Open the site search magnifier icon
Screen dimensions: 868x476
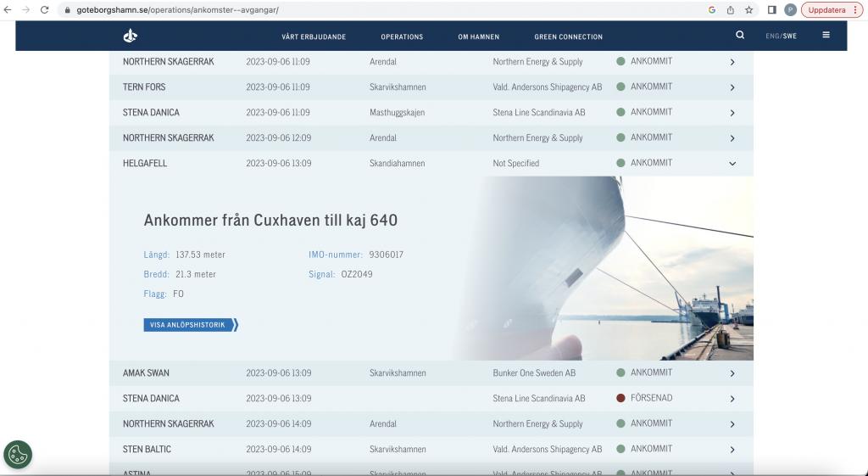coord(740,36)
